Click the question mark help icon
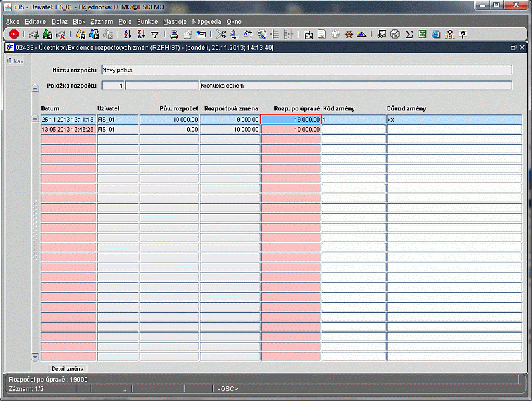This screenshot has height=401, width=532. point(463,34)
